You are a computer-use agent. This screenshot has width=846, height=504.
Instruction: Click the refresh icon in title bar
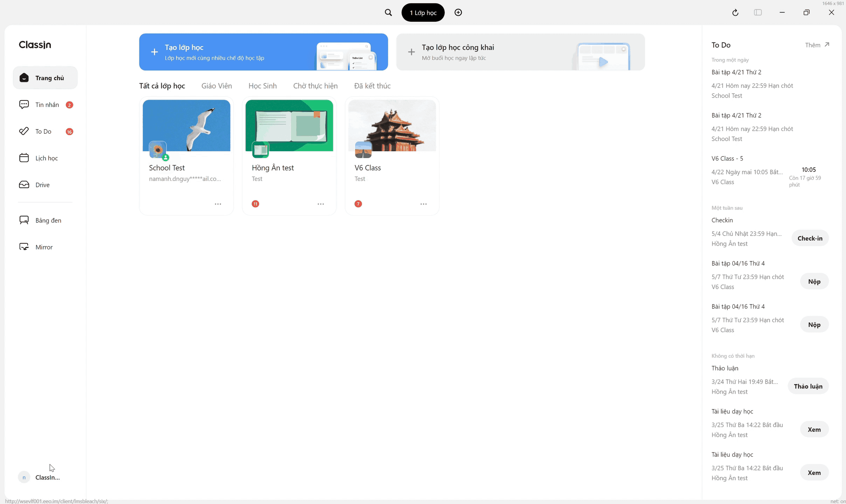coord(735,13)
